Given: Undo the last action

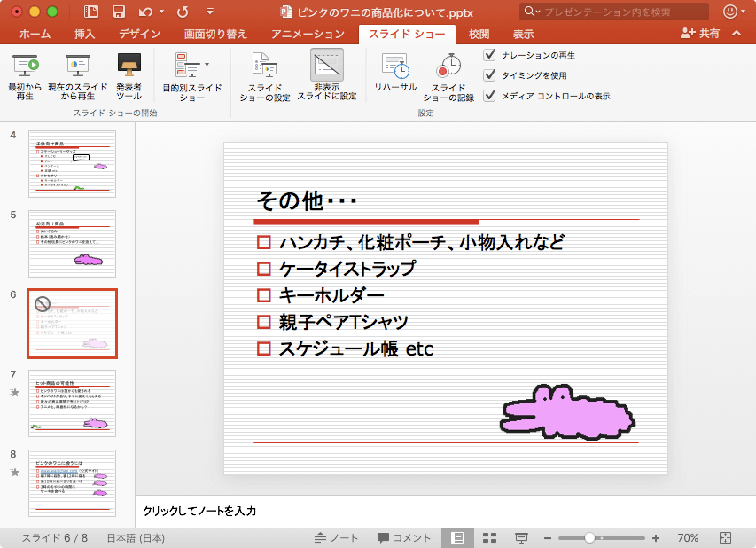Looking at the screenshot, I should click(x=145, y=12).
